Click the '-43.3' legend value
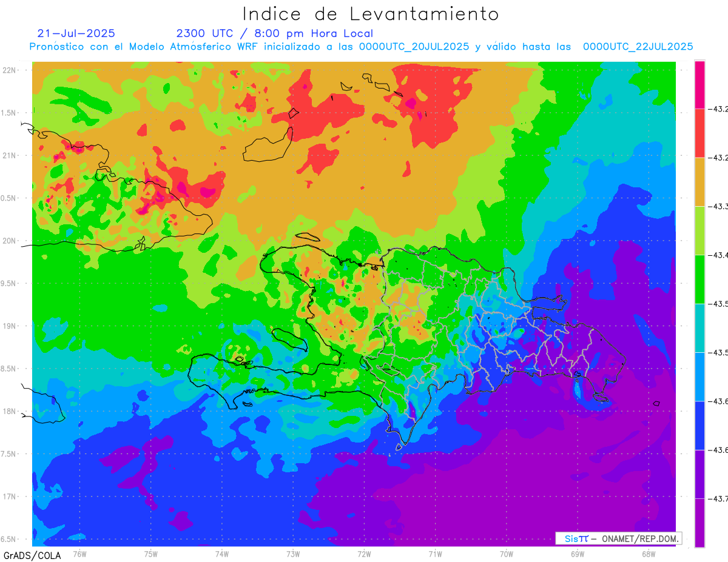The height and width of the screenshot is (562, 728). (x=718, y=207)
